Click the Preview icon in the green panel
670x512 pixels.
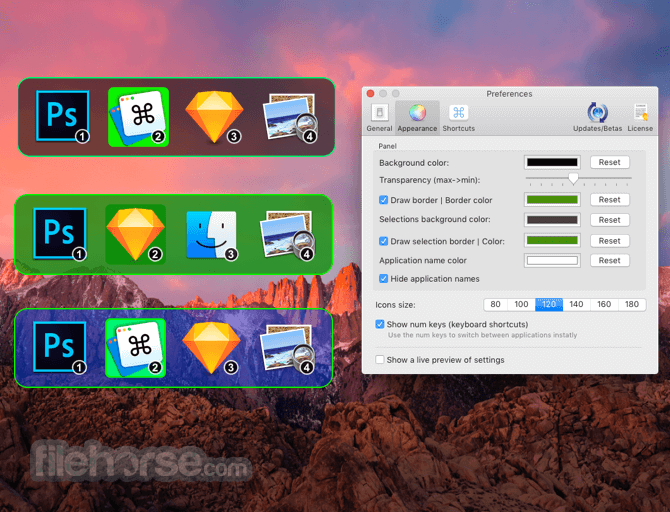pos(287,235)
